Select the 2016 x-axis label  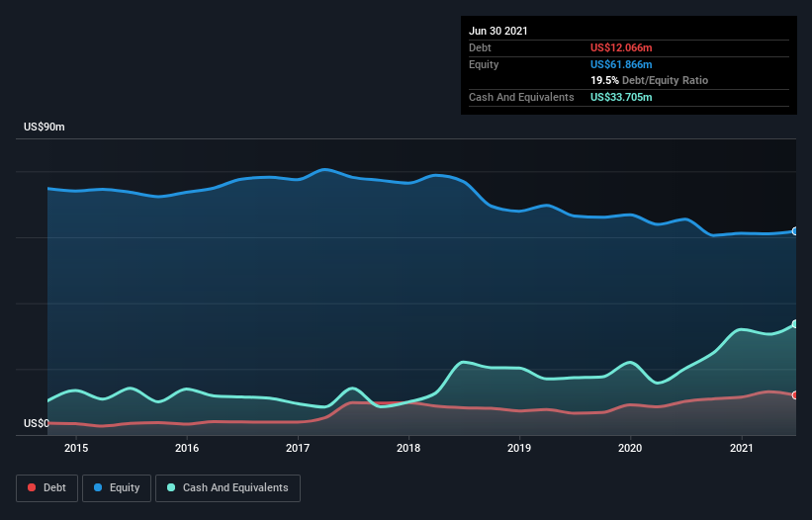coord(187,448)
